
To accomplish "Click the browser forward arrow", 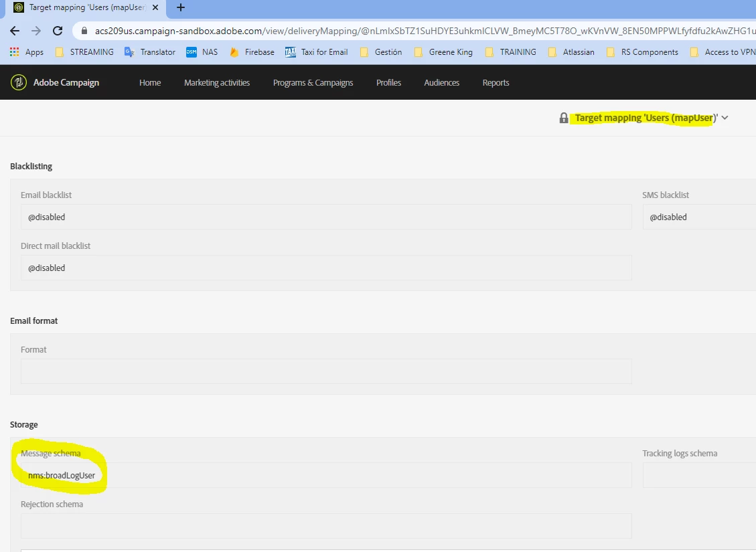I will point(36,31).
